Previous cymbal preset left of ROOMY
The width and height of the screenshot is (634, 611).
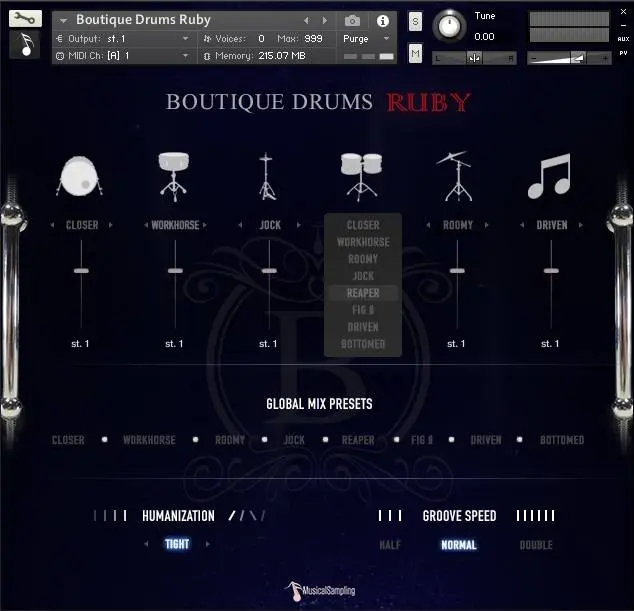[x=428, y=225]
